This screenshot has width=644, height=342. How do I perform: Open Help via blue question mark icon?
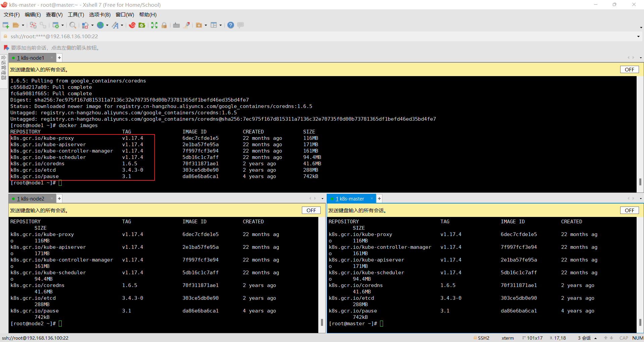(x=231, y=25)
